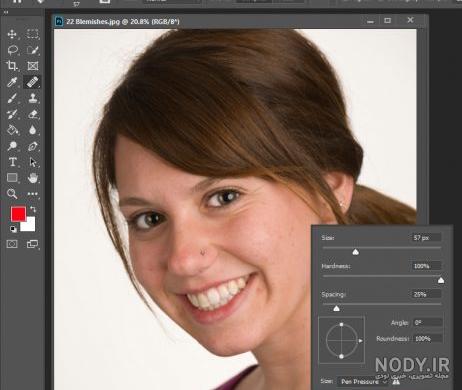Select the Horizontal Type tool

tap(12, 162)
